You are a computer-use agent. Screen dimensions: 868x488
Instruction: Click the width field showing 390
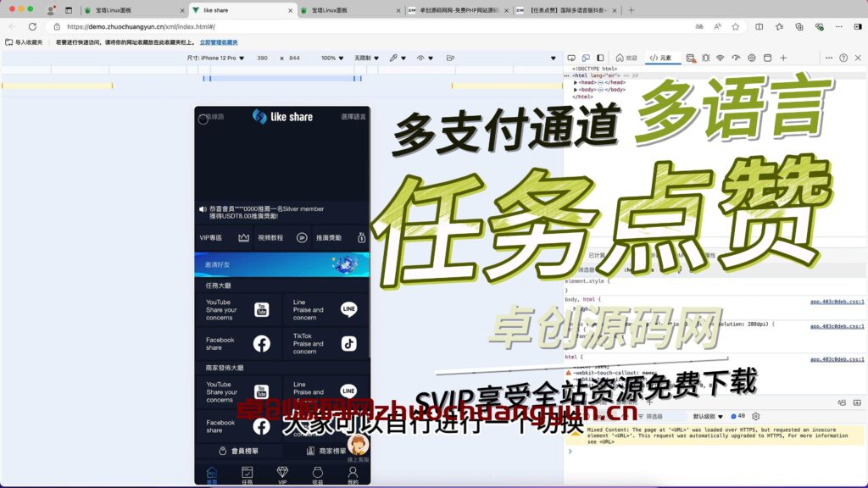click(263, 58)
